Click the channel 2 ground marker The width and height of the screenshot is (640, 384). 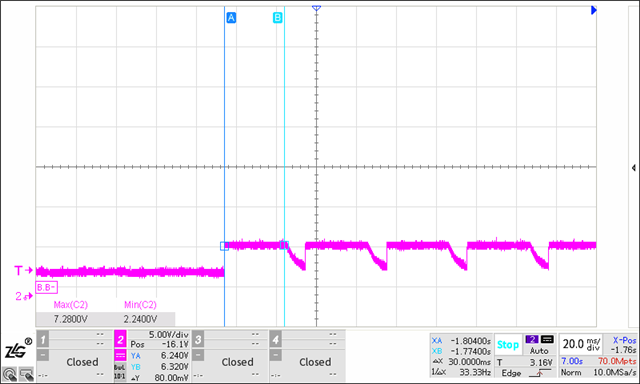coord(24,296)
